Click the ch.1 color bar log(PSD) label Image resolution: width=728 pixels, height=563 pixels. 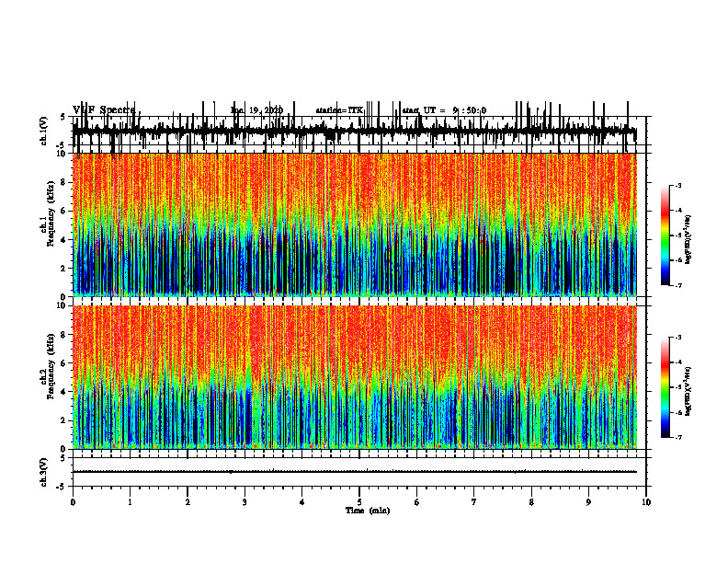(688, 240)
